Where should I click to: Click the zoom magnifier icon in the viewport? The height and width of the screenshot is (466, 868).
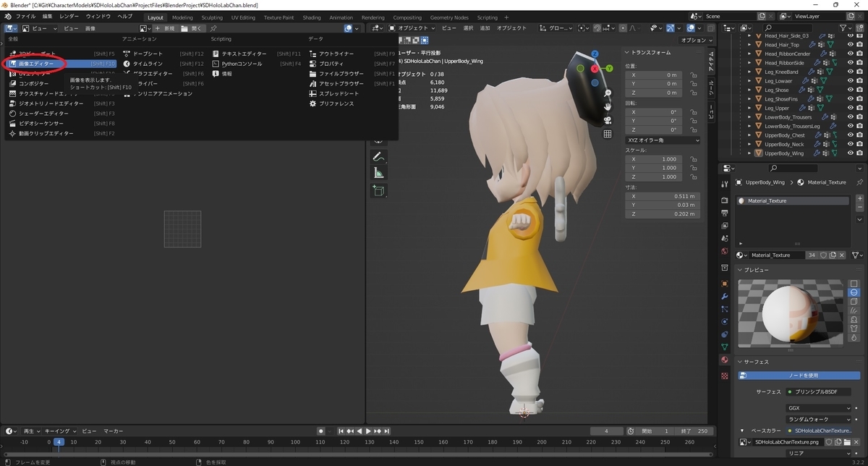[x=608, y=93]
